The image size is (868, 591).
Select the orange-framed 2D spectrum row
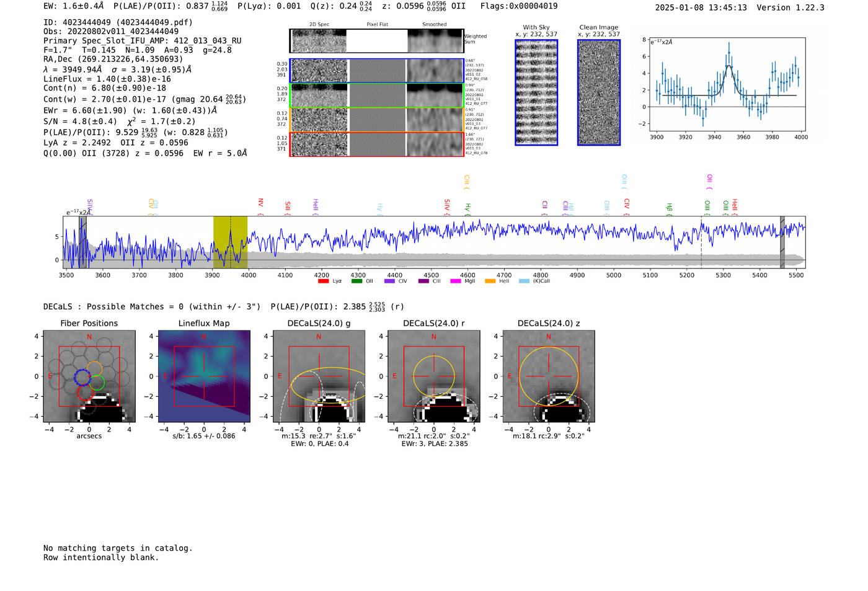[x=377, y=120]
